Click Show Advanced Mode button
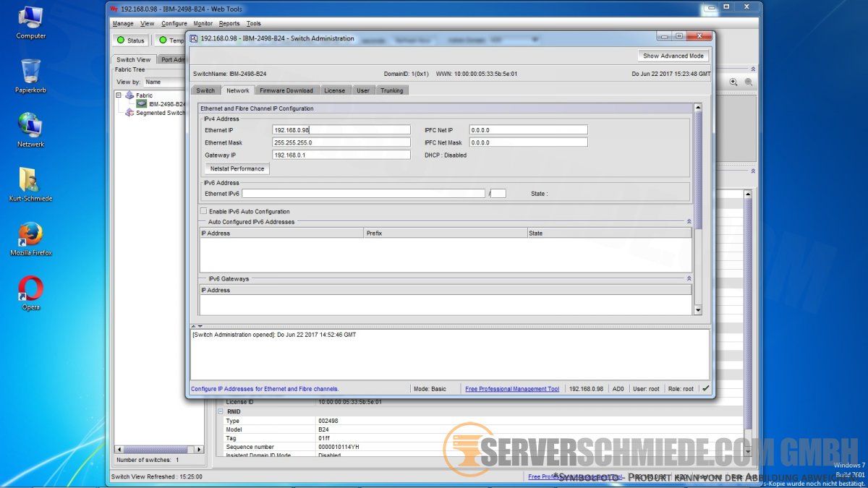The height and width of the screenshot is (488, 868). [x=673, y=56]
